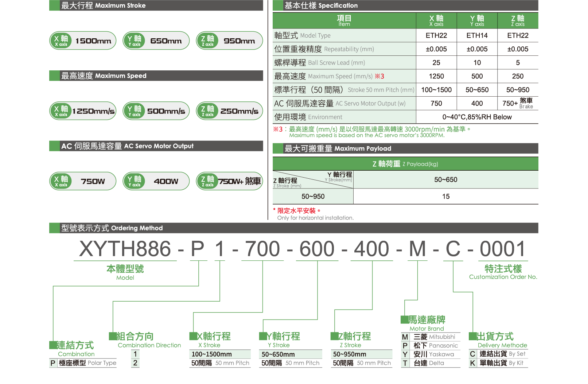Click the 1500mm X axis stroke value

point(93,41)
